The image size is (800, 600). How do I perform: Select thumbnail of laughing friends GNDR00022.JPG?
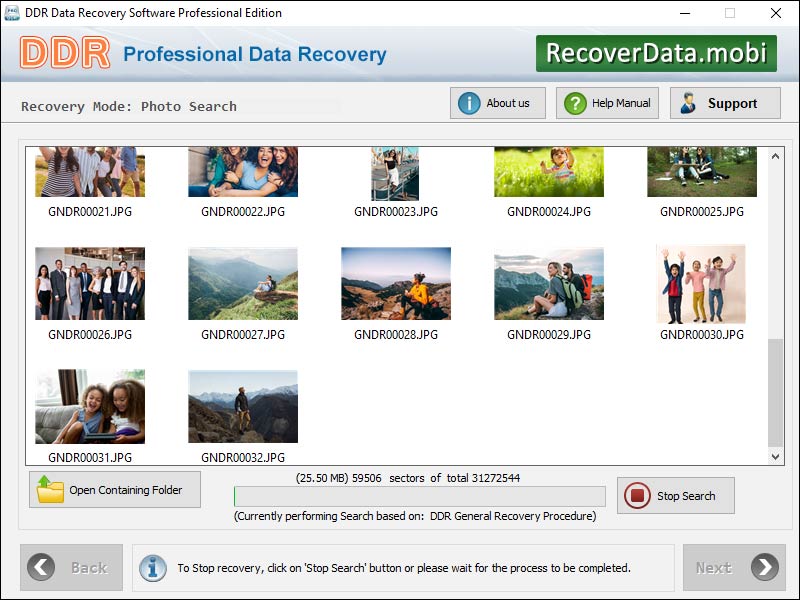coord(243,172)
